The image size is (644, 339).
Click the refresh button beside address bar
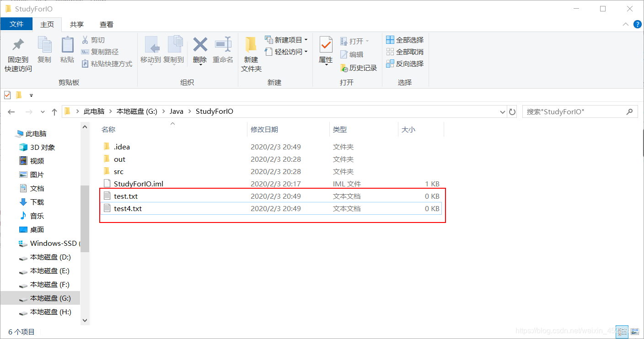pos(512,111)
